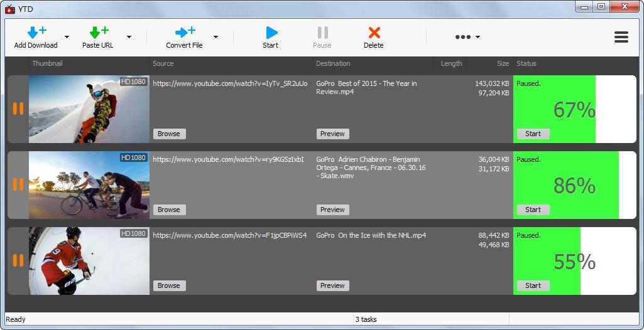
Task: Click the GoPro Best of 2015 filename
Action: tap(366, 88)
